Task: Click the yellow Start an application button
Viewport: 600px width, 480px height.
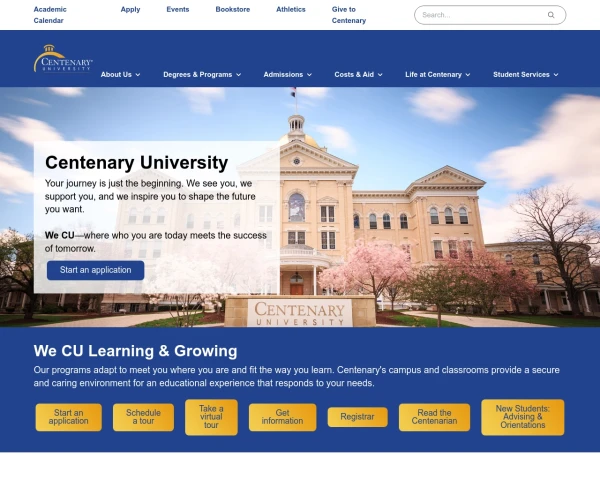Action: [68, 417]
